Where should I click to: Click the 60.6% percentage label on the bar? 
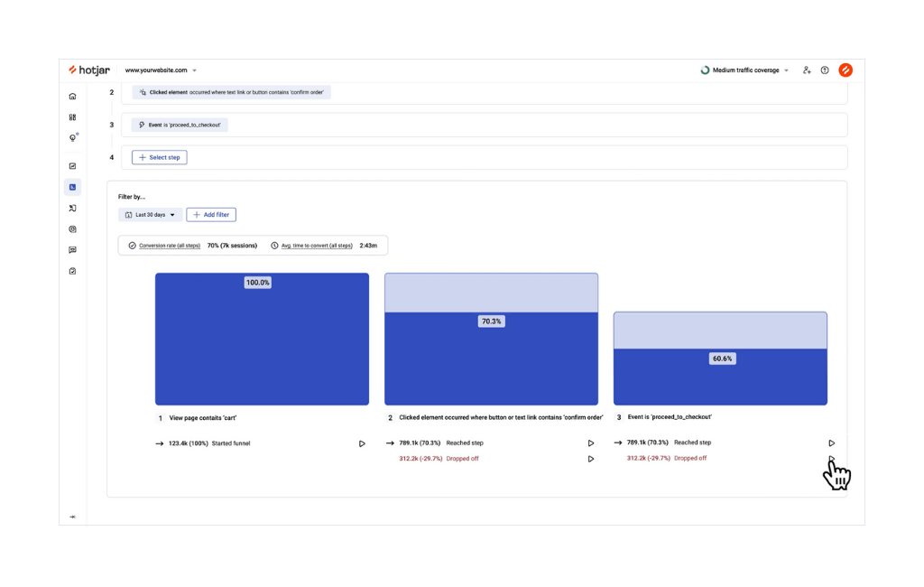723,359
